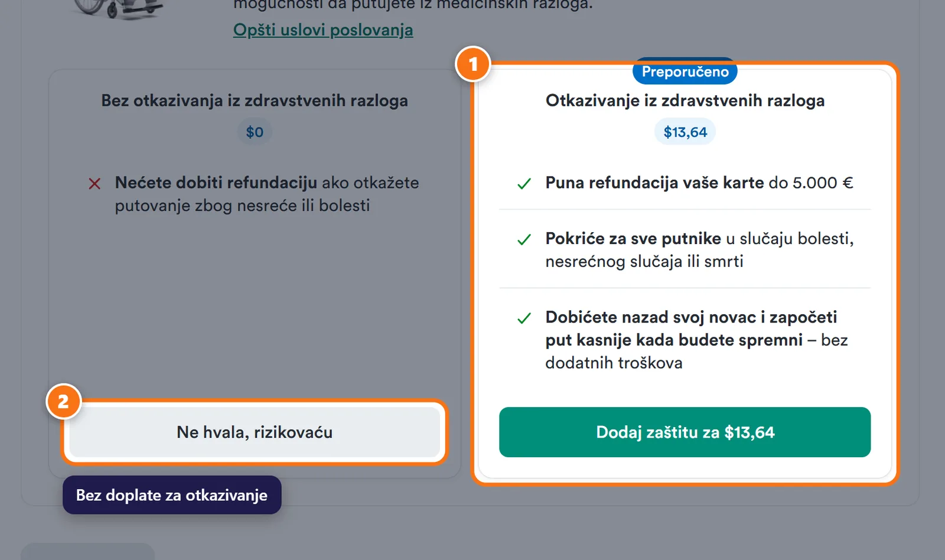Click the text "Dobićete nazad svoj novac"
Screen dimensions: 945x560
coord(651,317)
